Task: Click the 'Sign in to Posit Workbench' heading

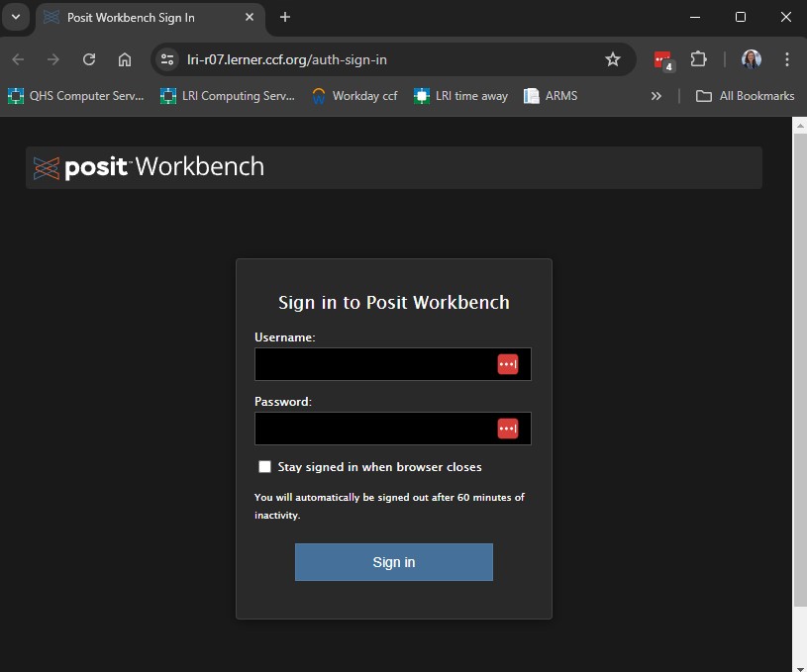Action: point(394,303)
